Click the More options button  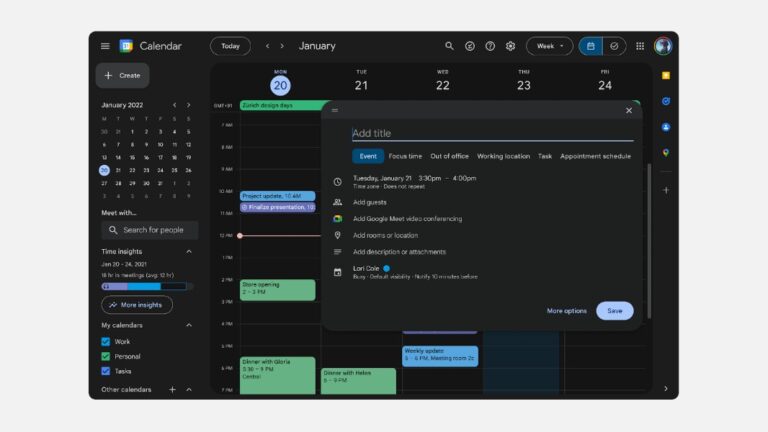[567, 311]
